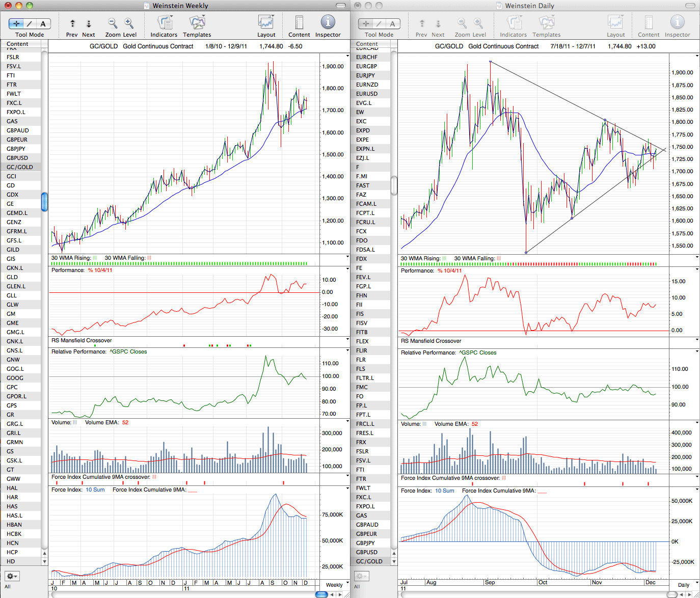The width and height of the screenshot is (700, 598).
Task: Click the All label under Weekly sidebar
Action: pos(8,587)
